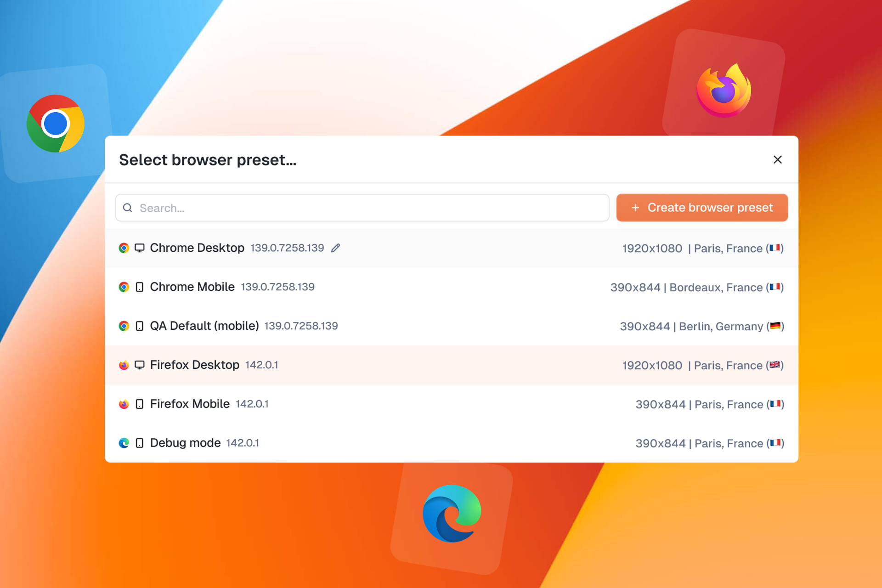Viewport: 882px width, 588px height.
Task: Click the pencil edit icon beside Chrome Desktop
Action: coord(336,248)
